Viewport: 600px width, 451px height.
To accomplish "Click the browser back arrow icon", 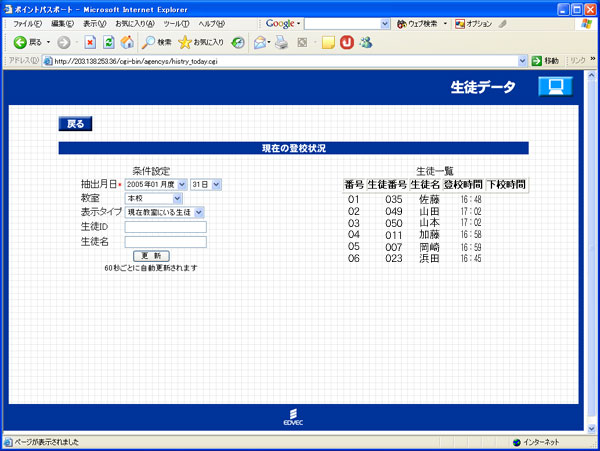I will [x=20, y=42].
